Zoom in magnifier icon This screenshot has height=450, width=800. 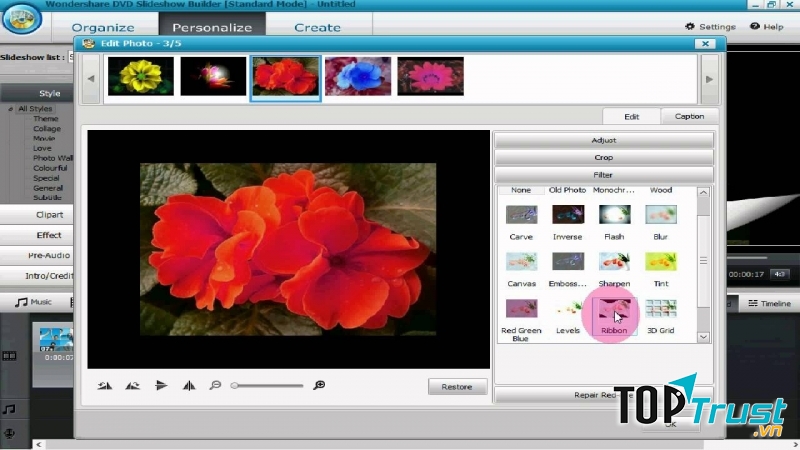pyautogui.click(x=319, y=385)
